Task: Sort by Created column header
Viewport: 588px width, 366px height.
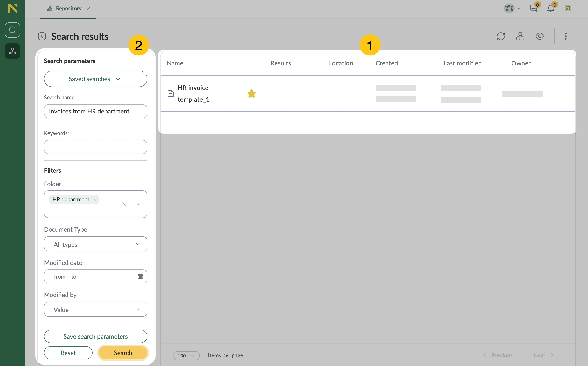Action: coord(387,63)
